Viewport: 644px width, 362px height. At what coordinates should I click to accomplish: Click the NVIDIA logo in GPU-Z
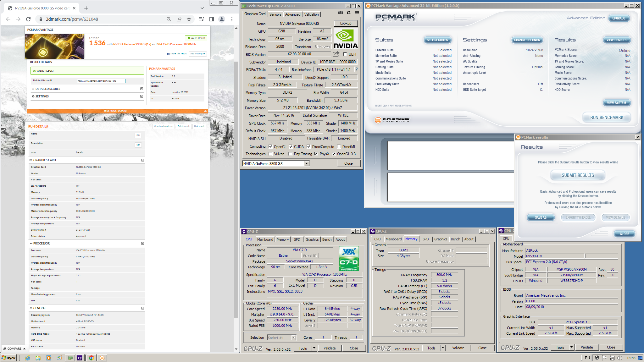(x=346, y=39)
